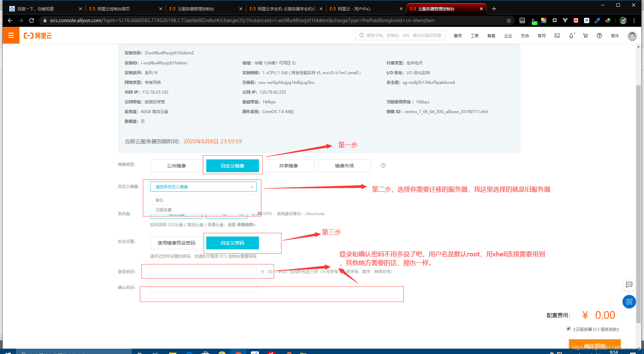Toggle the ECS service terms checkbox
644x354 pixels.
pos(569,328)
